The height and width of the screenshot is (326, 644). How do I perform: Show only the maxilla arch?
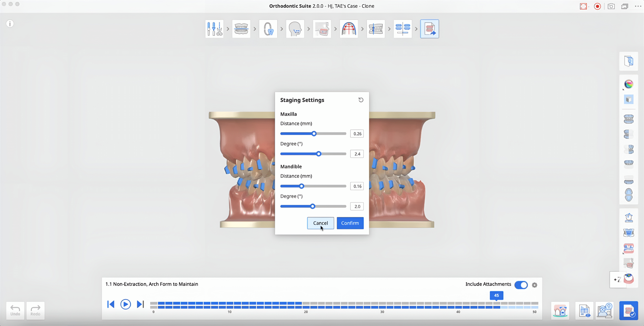point(629,164)
